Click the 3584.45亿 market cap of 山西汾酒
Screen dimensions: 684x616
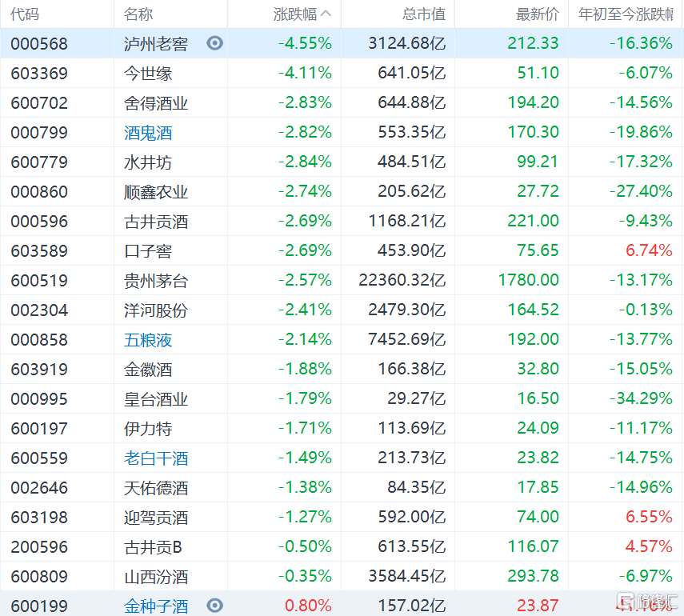click(x=407, y=576)
